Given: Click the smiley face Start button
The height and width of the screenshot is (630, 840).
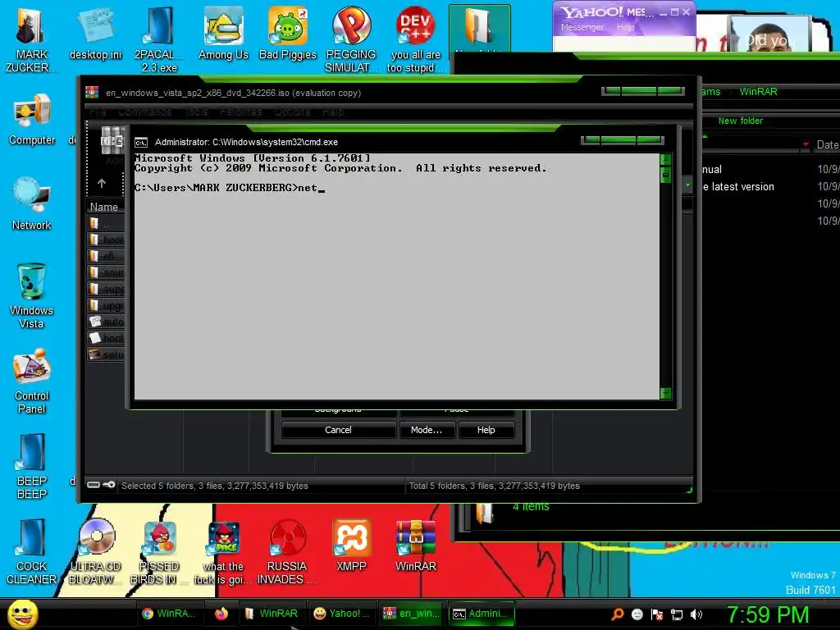Looking at the screenshot, I should click(x=22, y=614).
